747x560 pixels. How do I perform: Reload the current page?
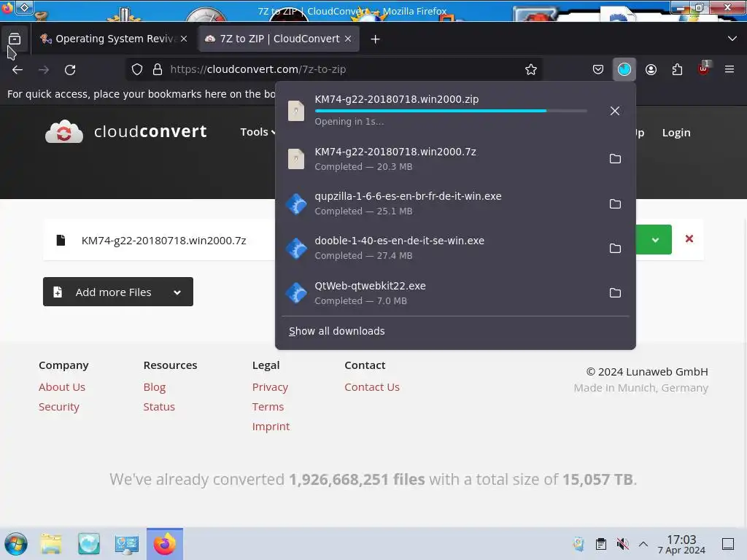70,69
